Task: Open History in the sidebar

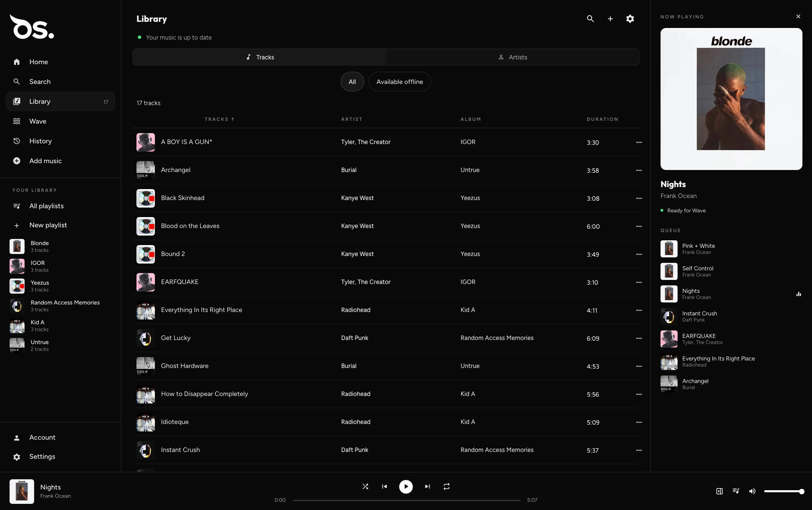Action: pyautogui.click(x=60, y=141)
